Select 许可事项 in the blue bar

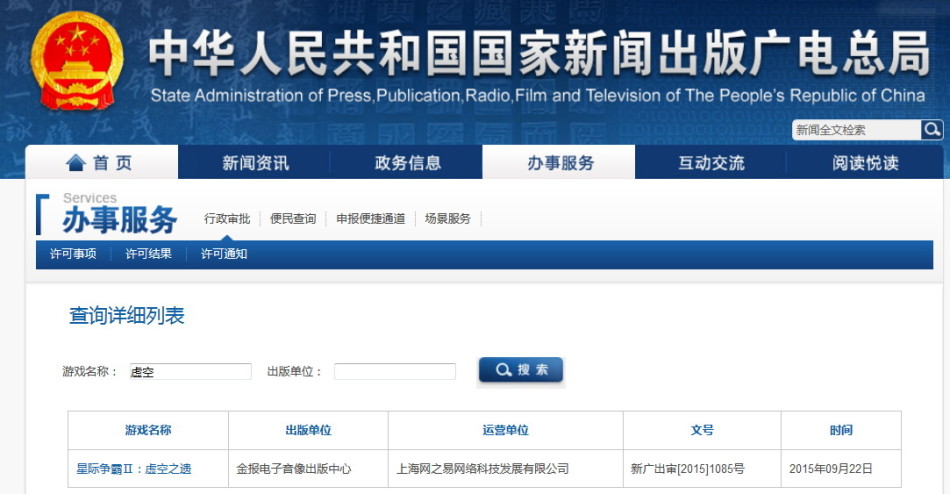[73, 254]
